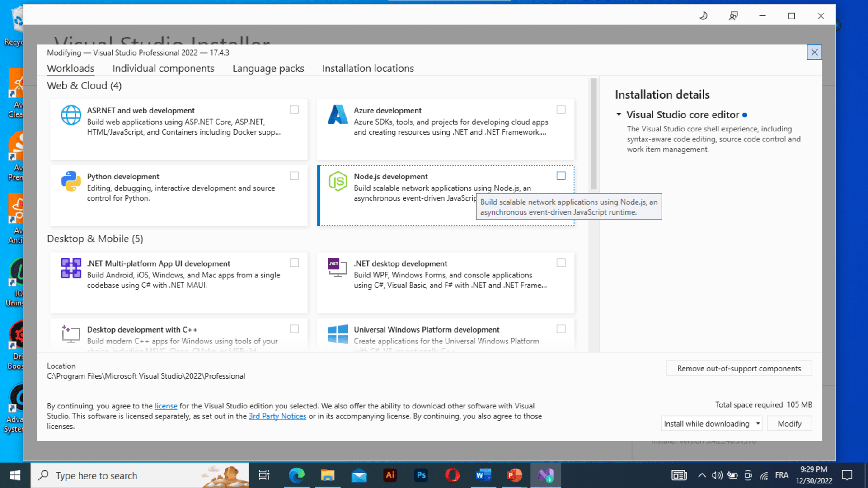
Task: Click the C:\Program Files install location path
Action: (146, 376)
